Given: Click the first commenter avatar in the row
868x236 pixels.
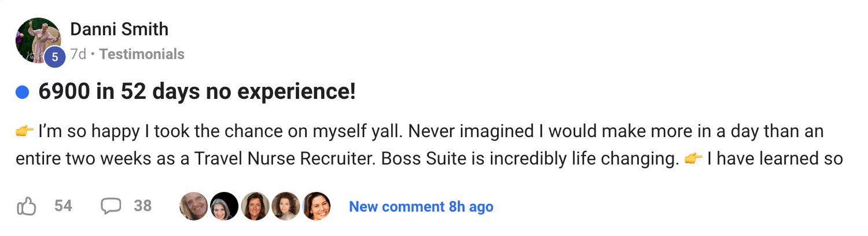Looking at the screenshot, I should click(194, 207).
